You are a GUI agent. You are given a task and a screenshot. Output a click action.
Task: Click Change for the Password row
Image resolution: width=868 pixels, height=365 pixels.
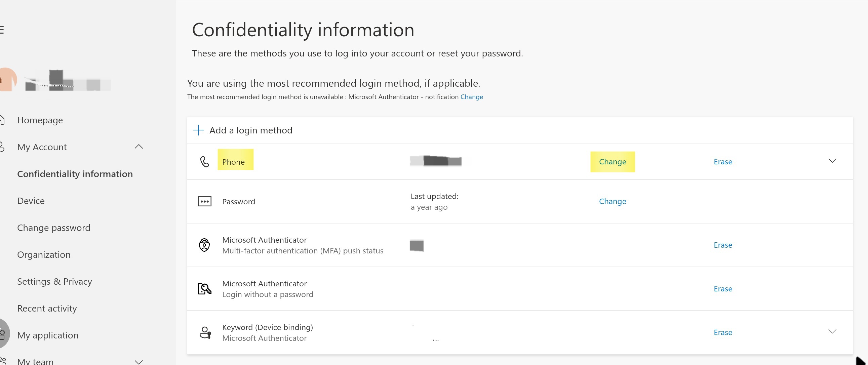[x=613, y=202]
